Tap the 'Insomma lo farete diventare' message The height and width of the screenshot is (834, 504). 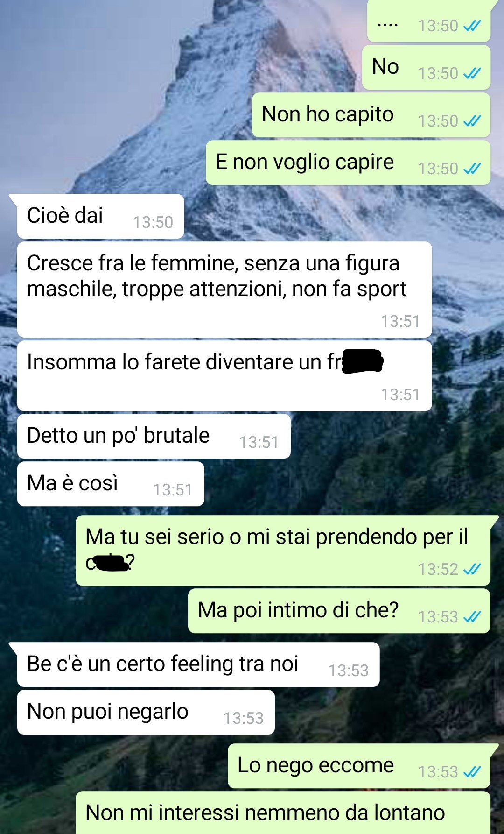click(x=224, y=376)
